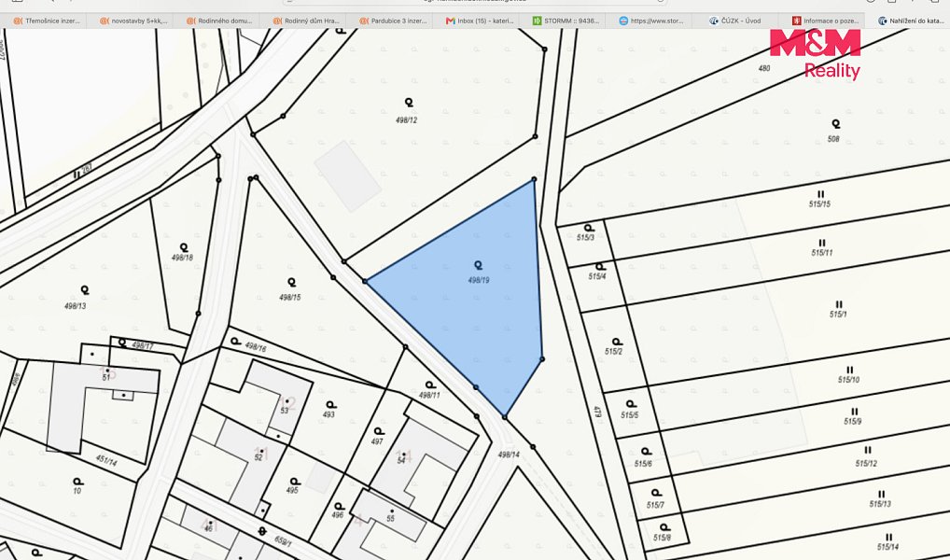The image size is (950, 560).
Task: Click field parcel label 515/13
Action: (880, 504)
